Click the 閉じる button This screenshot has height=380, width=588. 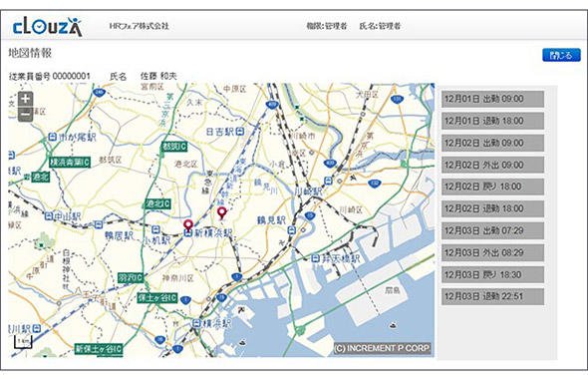pos(561,55)
